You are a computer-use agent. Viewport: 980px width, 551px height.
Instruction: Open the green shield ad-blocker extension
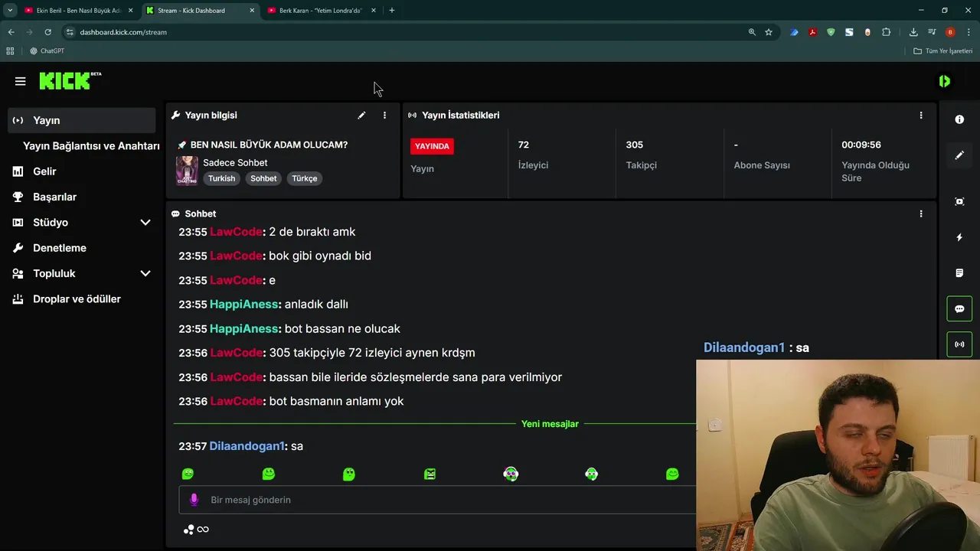(x=831, y=32)
